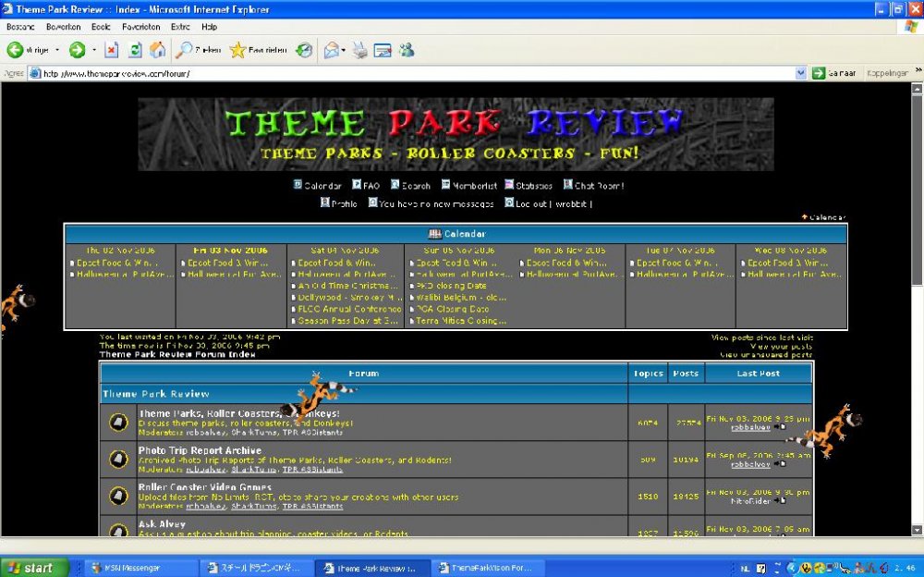
Task: Click the address bar URL field
Action: [416, 73]
